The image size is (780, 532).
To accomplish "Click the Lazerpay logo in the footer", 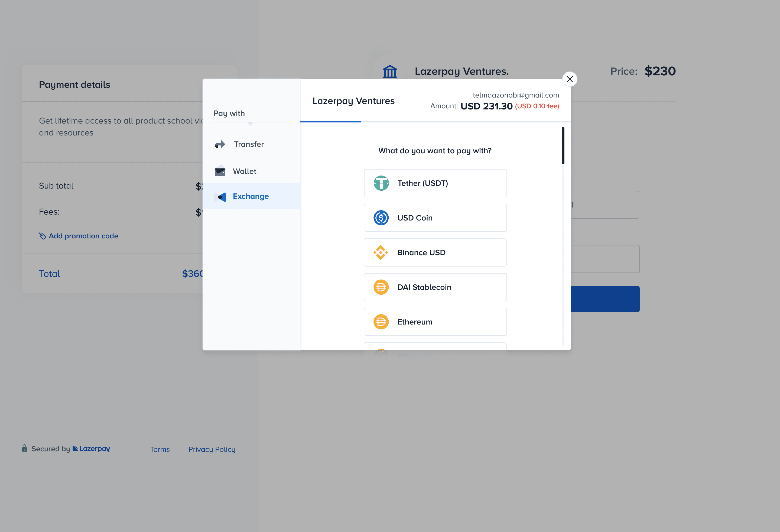I will tap(91, 449).
